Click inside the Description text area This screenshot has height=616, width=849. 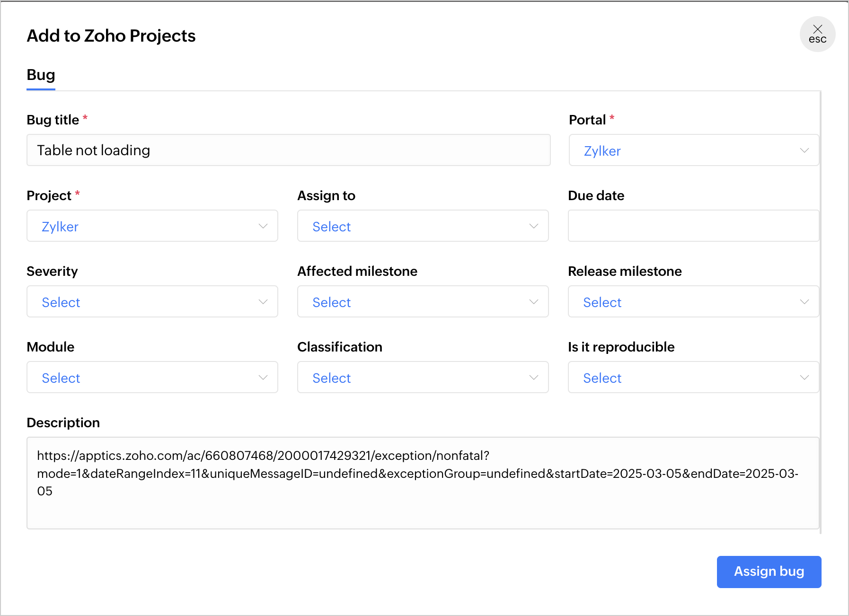click(423, 483)
